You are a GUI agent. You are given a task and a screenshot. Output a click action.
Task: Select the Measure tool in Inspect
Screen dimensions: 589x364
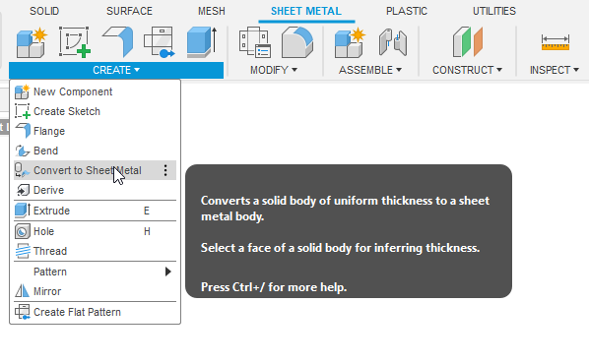click(x=556, y=42)
